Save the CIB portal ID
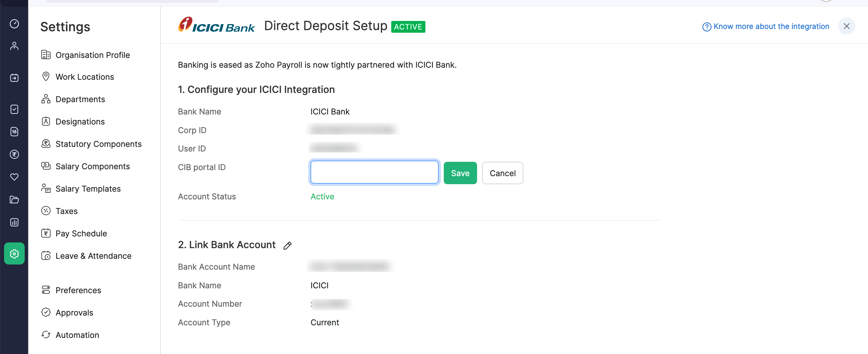The width and height of the screenshot is (868, 354). 460,173
